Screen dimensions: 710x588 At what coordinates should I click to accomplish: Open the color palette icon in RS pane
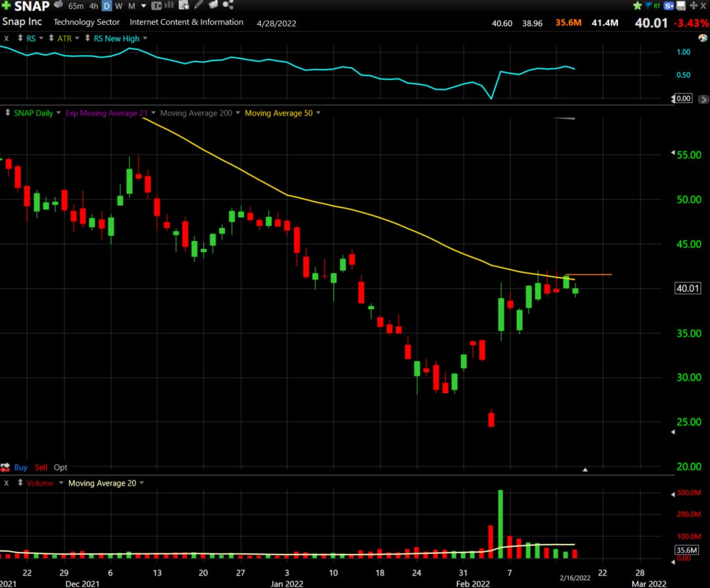[x=703, y=38]
